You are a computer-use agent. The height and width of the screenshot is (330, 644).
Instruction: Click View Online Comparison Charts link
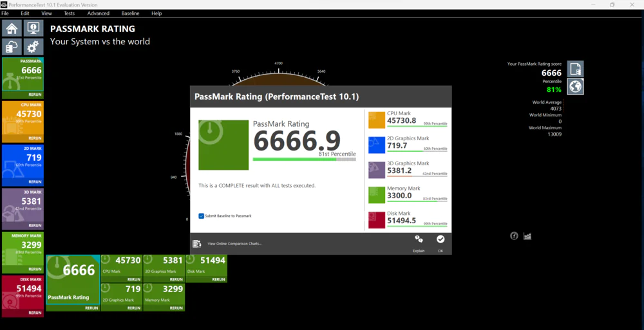click(234, 244)
